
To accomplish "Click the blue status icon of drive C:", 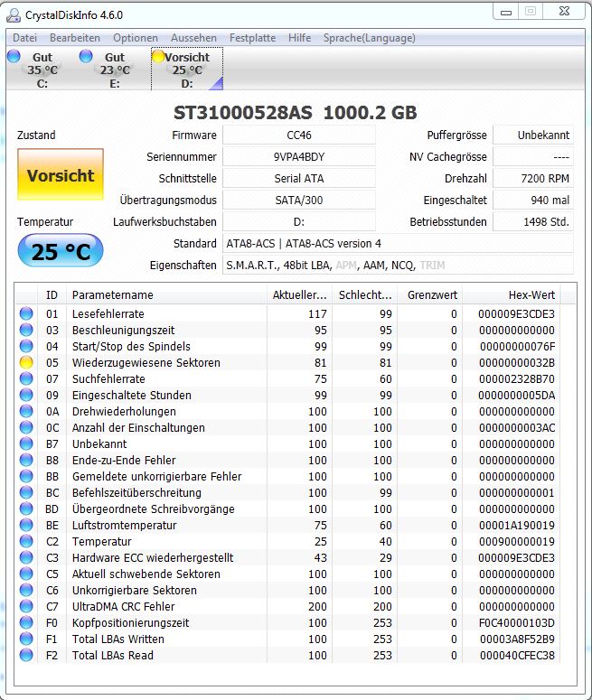I will 14,56.
